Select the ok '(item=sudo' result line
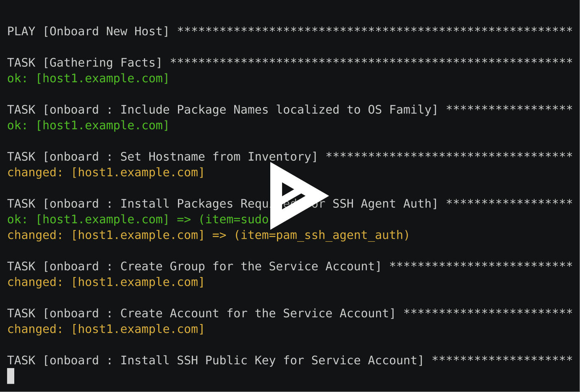 click(x=138, y=220)
